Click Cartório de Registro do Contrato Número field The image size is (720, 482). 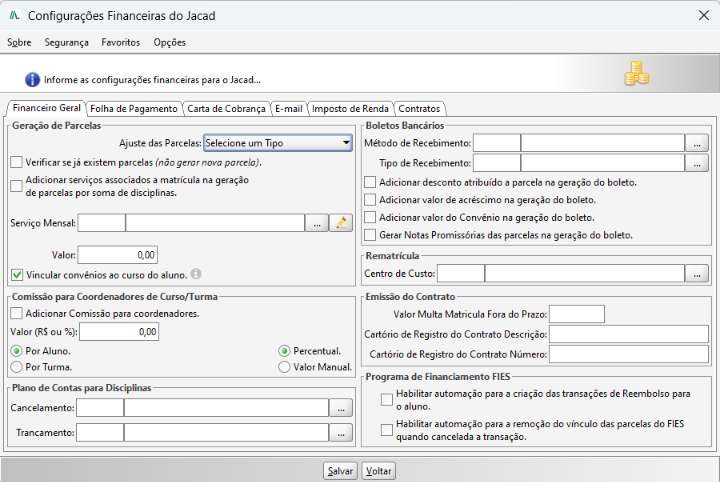pos(629,354)
